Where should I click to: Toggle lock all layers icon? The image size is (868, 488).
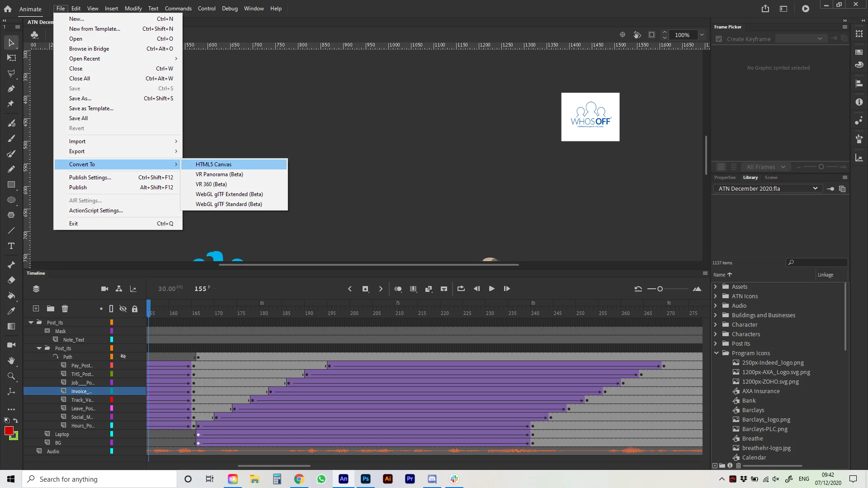[134, 309]
